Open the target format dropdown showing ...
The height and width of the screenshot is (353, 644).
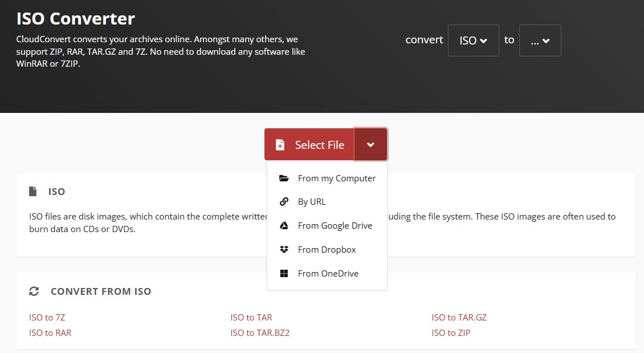point(540,40)
